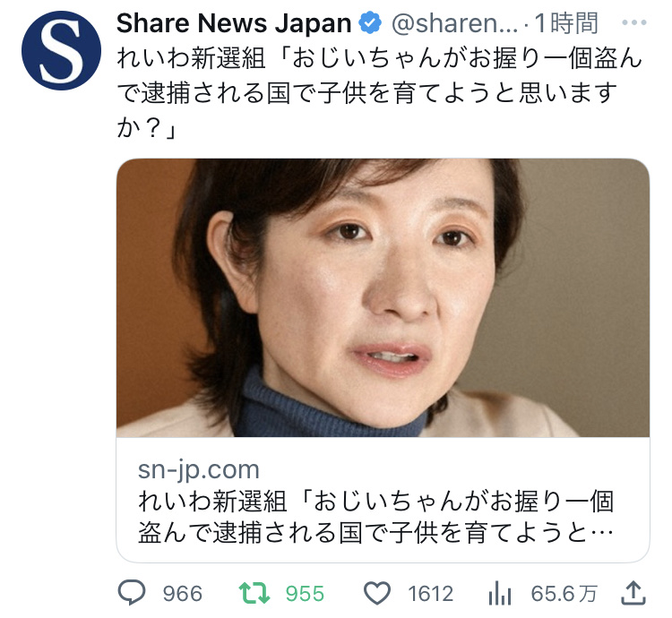Screen dimensions: 672x618
Task: Open the view analytics bar chart icon
Action: (500, 593)
